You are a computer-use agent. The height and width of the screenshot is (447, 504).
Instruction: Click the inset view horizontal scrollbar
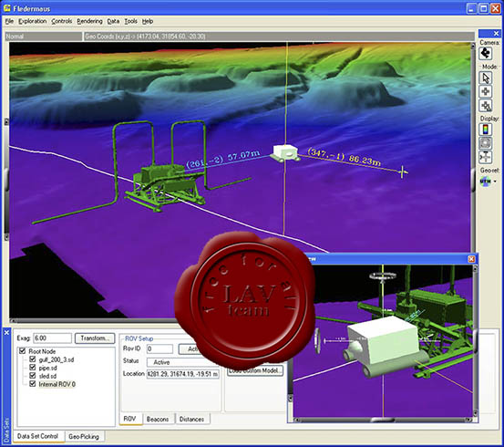click(383, 420)
